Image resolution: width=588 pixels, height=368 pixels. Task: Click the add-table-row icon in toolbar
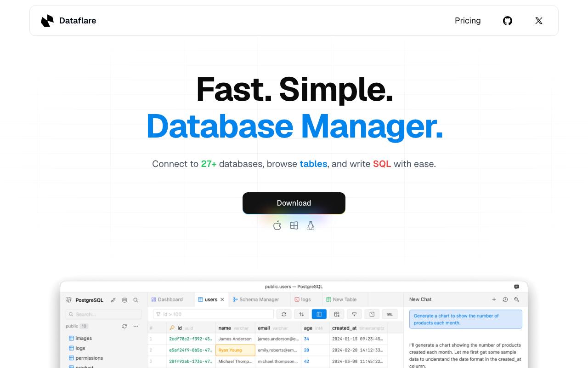[337, 314]
